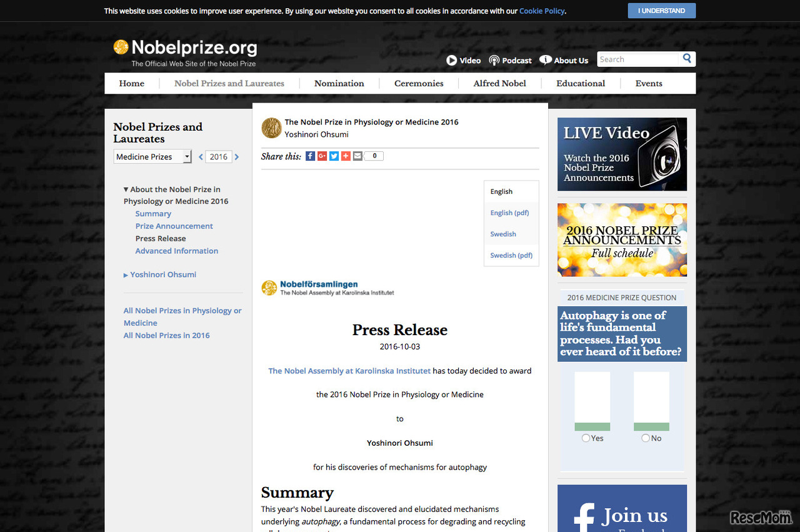Open All Nobel Prizes in 2016 link
The image size is (800, 532).
(167, 336)
